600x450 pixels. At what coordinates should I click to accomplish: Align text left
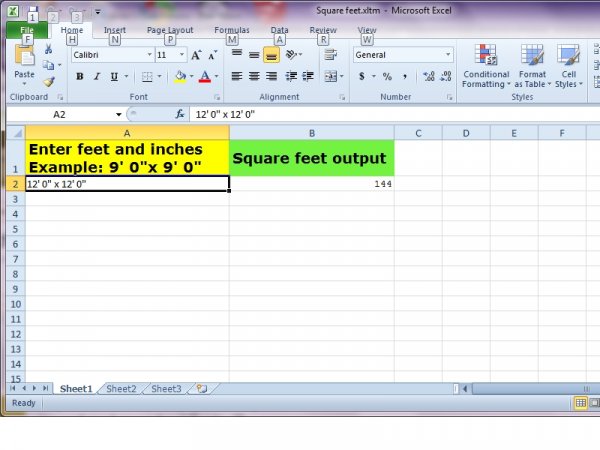(237, 77)
